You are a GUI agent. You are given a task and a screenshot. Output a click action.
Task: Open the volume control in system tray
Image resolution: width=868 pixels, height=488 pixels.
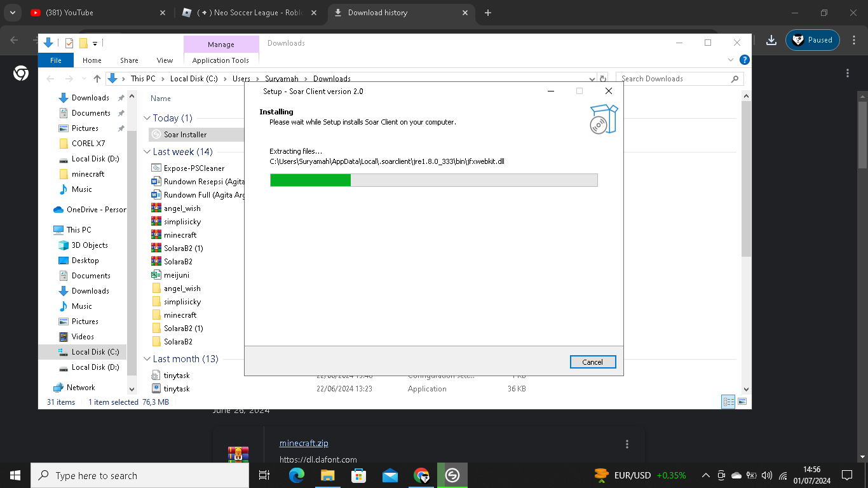(x=767, y=475)
